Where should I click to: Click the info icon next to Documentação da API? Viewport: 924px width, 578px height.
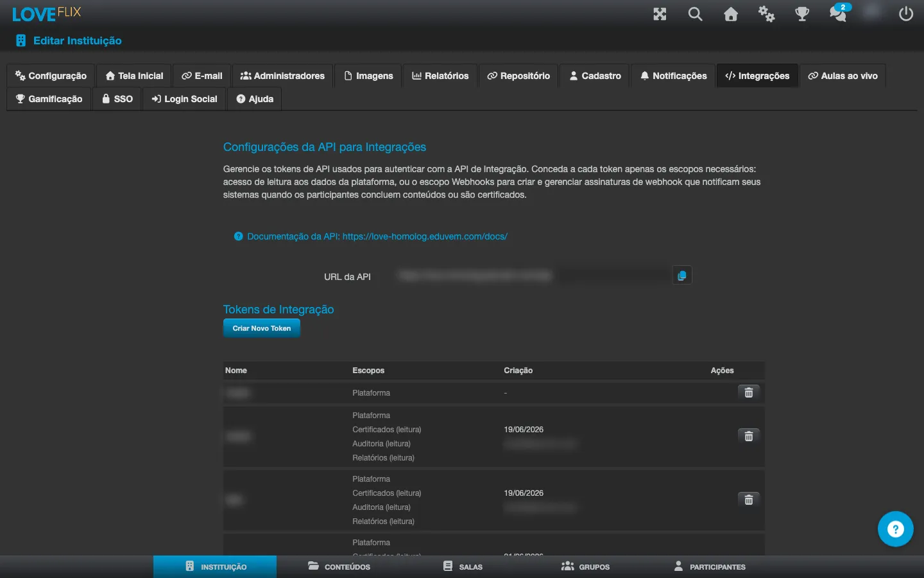[239, 236]
